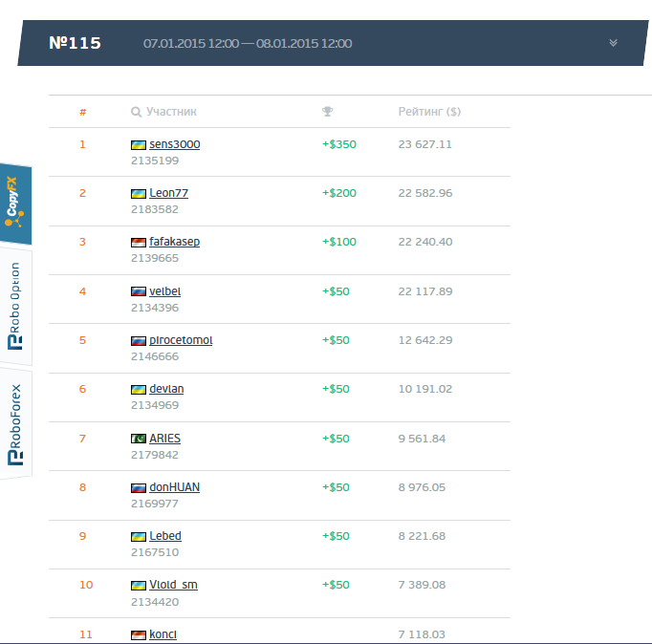Viewport: 652px width, 644px height.
Task: Open participant fafakasep profile link
Action: tap(174, 242)
